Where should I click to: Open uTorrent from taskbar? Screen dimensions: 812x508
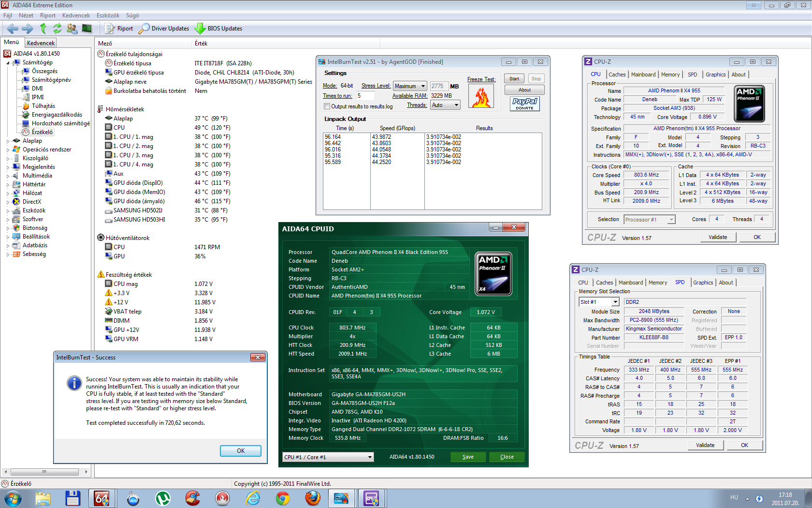163,498
